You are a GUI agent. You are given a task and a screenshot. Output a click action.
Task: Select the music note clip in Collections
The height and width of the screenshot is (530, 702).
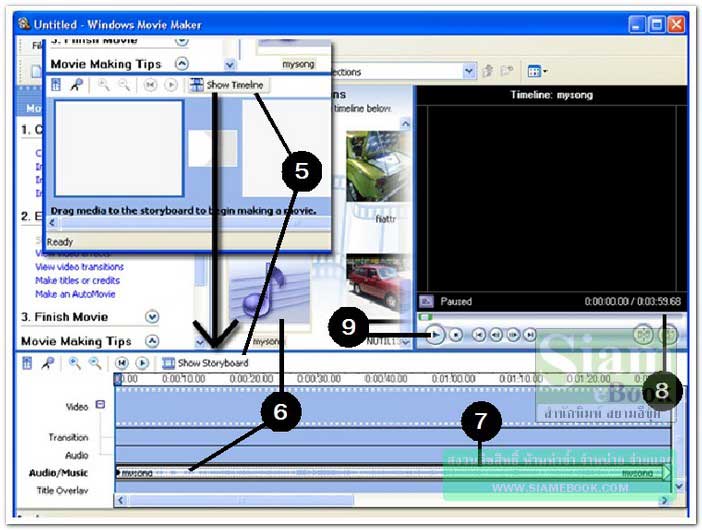269,293
